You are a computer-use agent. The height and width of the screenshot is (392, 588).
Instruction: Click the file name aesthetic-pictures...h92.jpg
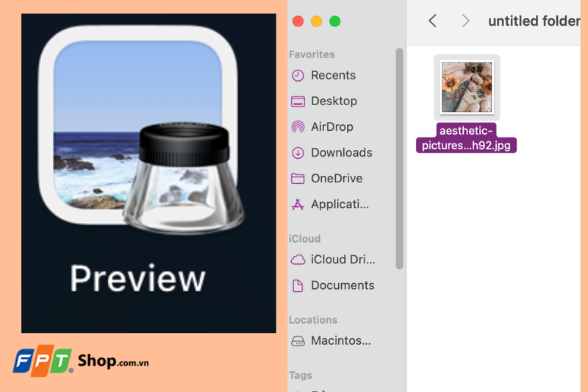[x=466, y=138]
